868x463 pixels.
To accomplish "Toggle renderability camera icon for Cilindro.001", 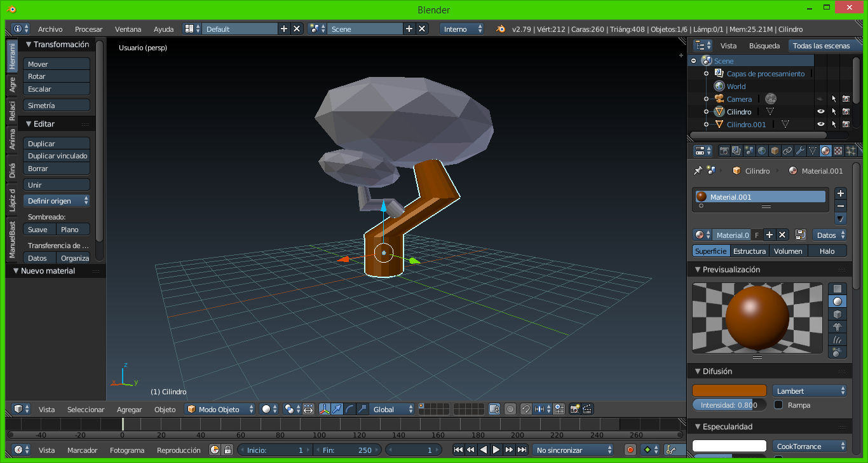I will (x=846, y=125).
